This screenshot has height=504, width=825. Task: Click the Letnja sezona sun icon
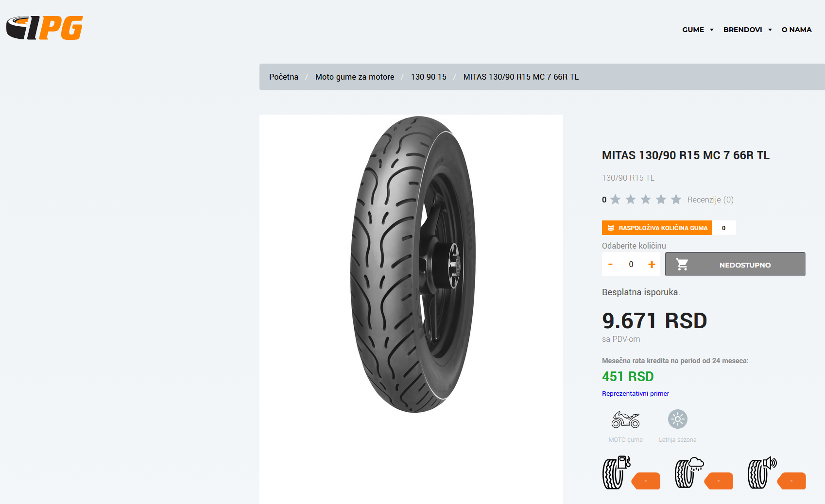pyautogui.click(x=677, y=419)
